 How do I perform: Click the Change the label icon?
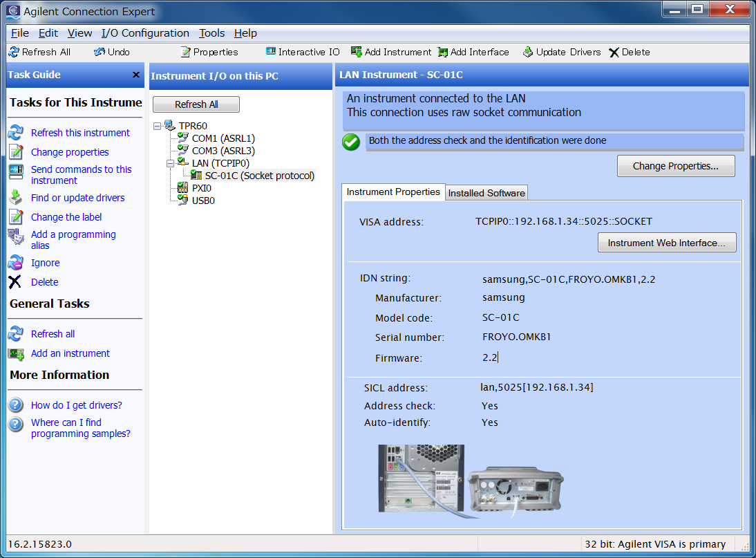(16, 217)
